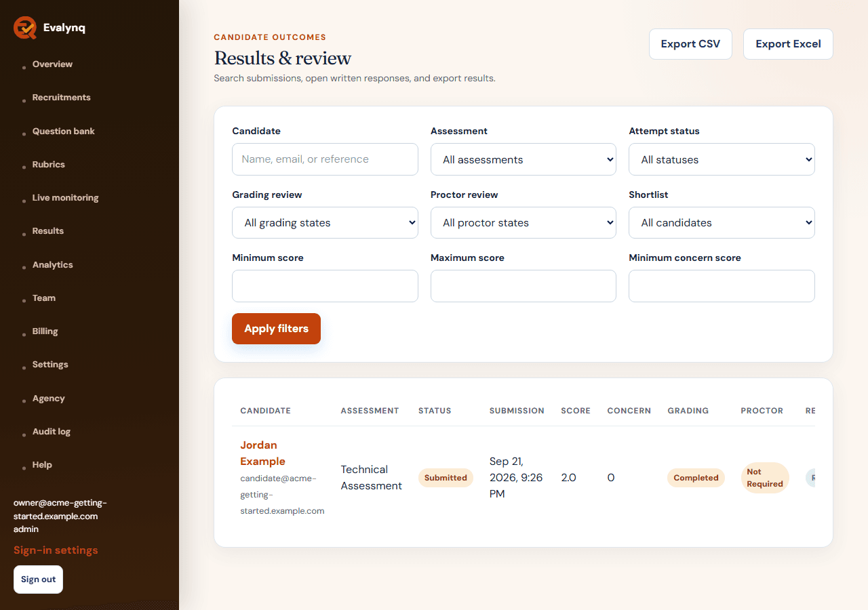Go to the Team page
The image size is (868, 610).
pos(44,298)
